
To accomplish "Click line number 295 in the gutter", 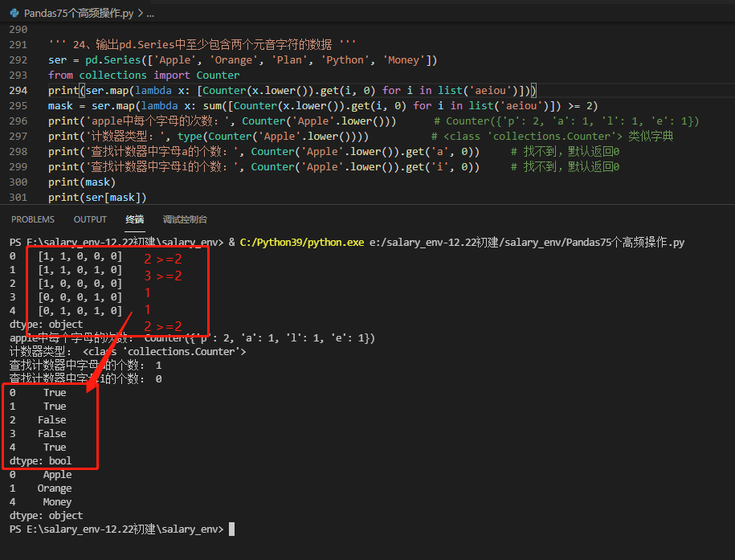I will [18, 106].
